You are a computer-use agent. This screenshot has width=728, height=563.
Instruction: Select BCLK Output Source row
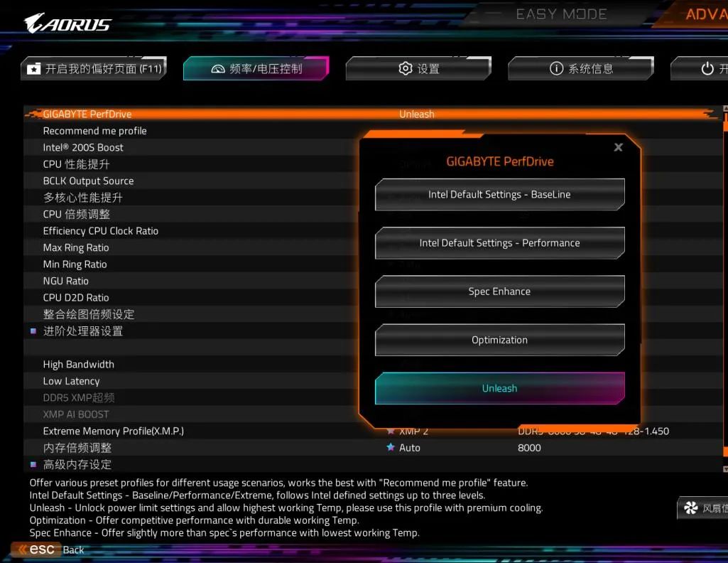click(x=191, y=181)
